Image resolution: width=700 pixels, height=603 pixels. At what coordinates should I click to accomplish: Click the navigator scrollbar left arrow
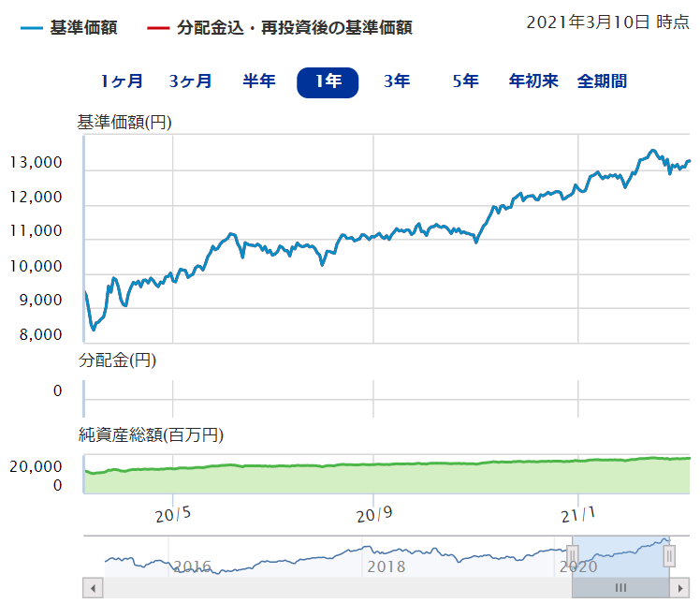[91, 588]
